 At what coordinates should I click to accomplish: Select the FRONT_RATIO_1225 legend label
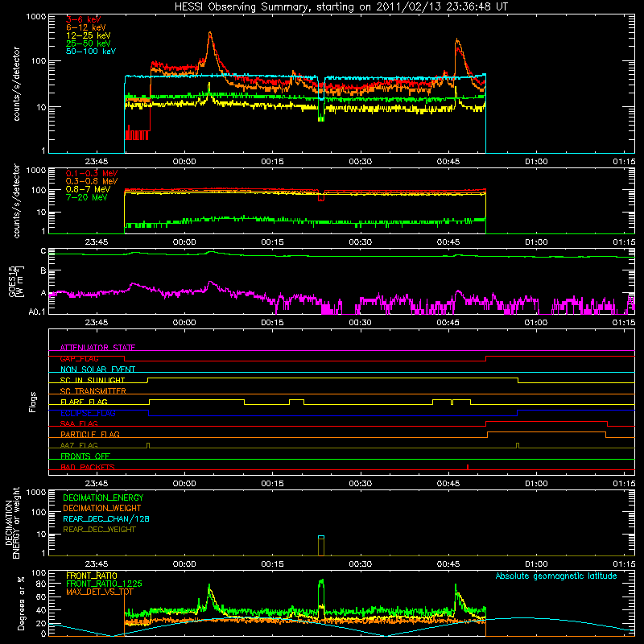[104, 584]
